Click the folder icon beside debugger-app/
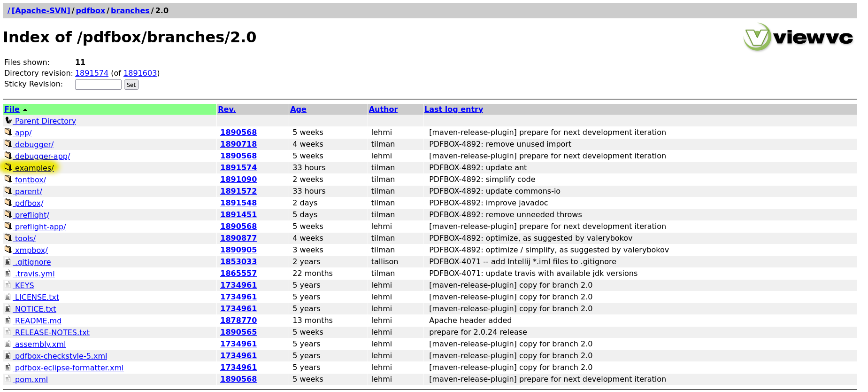Image resolution: width=868 pixels, height=392 pixels. [x=8, y=156]
